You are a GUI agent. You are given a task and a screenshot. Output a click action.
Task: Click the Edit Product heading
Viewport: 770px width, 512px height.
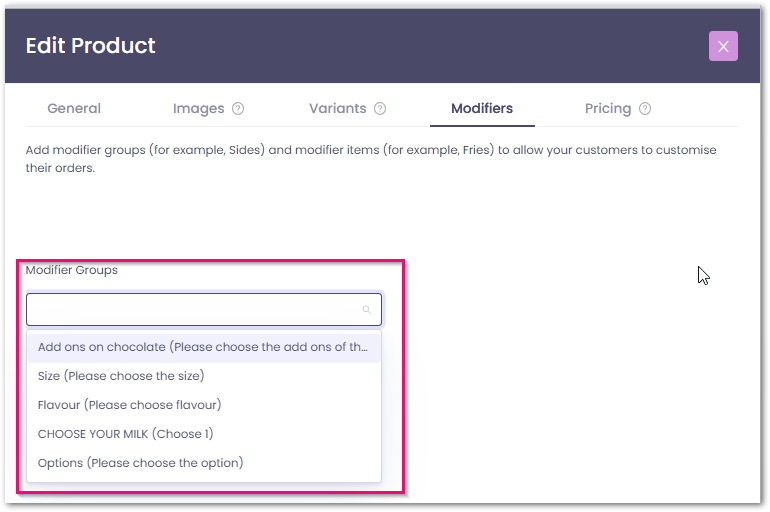91,45
